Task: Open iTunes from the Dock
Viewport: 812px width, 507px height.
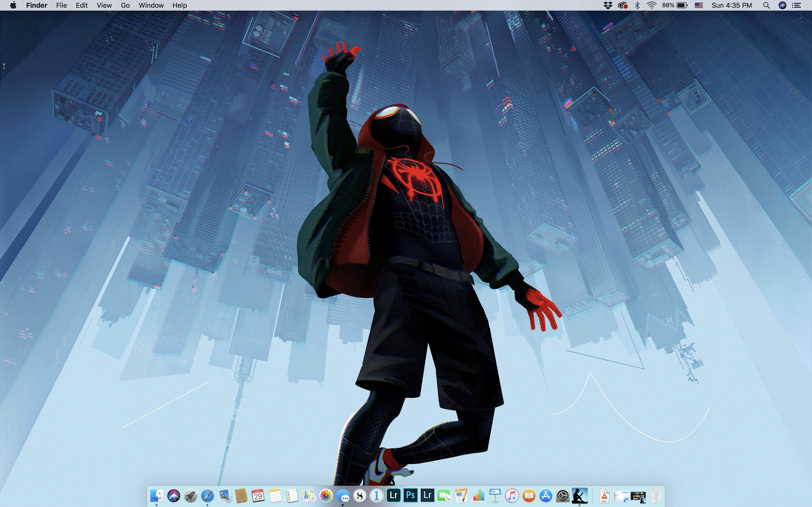Action: pos(512,496)
